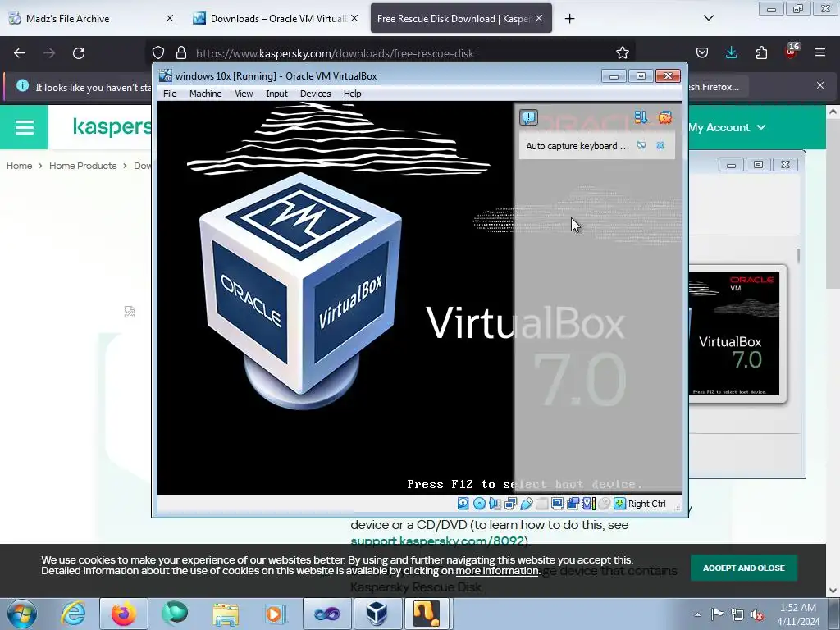This screenshot has height=630, width=840.
Task: Open a new Firefox tab
Action: pos(570,19)
